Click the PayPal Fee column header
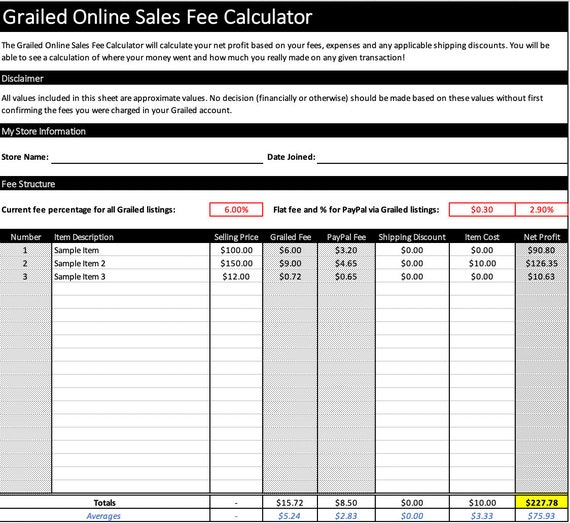Viewport: 570px width, 523px height. point(346,237)
